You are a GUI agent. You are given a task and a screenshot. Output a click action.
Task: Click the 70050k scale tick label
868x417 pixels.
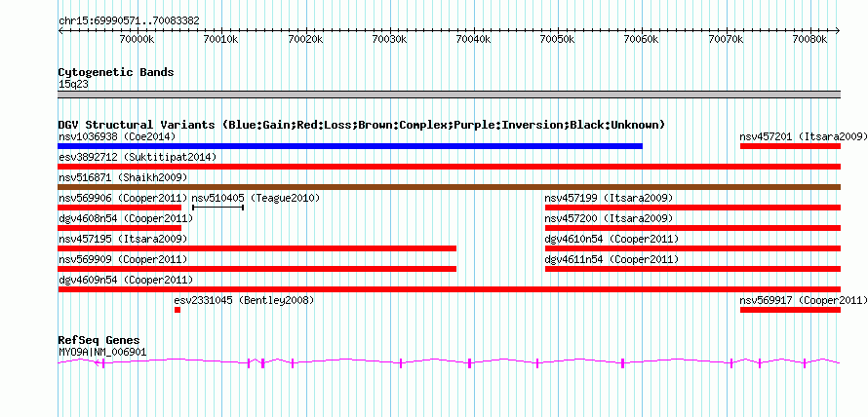click(557, 39)
